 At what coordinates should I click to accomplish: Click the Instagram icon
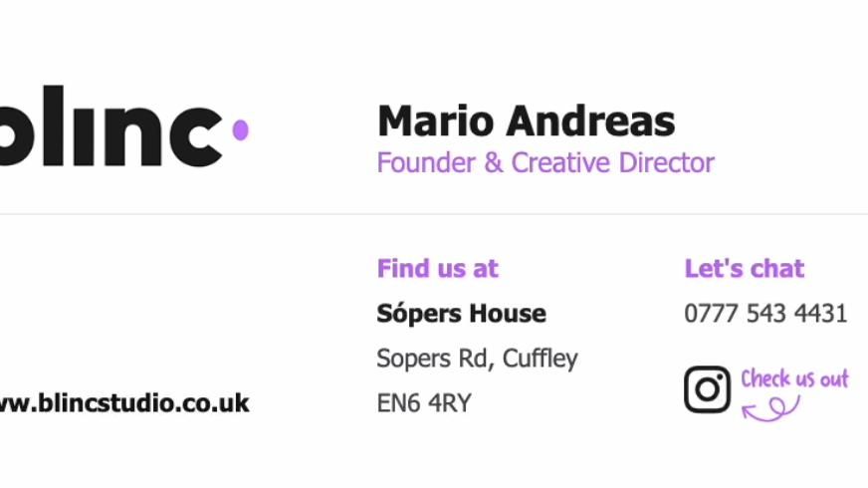pos(707,388)
